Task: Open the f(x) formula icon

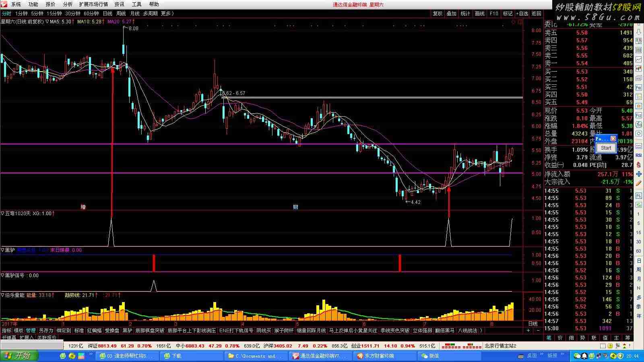Action: pyautogui.click(x=639, y=125)
